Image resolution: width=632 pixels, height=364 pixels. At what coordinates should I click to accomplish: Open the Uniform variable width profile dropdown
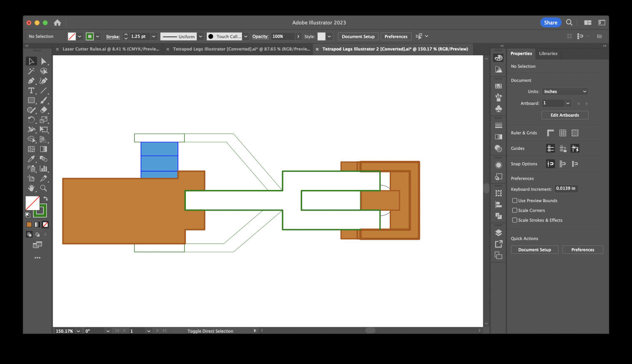pos(201,37)
